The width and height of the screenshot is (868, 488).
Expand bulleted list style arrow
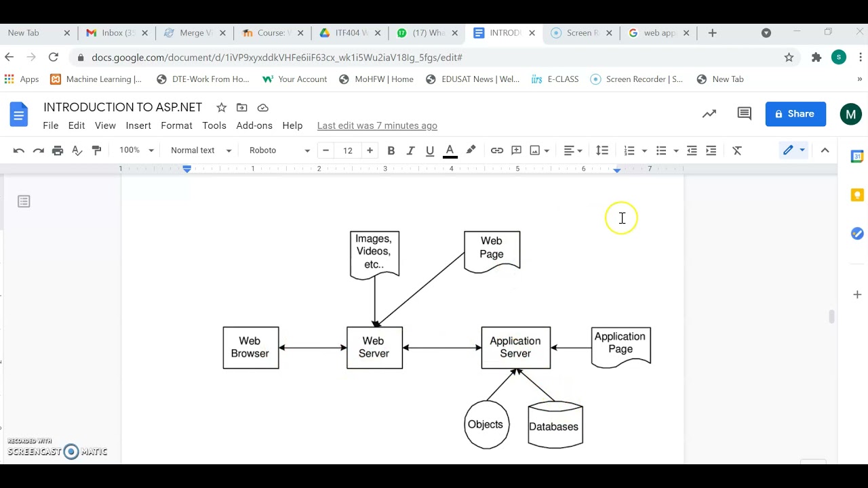click(x=676, y=150)
